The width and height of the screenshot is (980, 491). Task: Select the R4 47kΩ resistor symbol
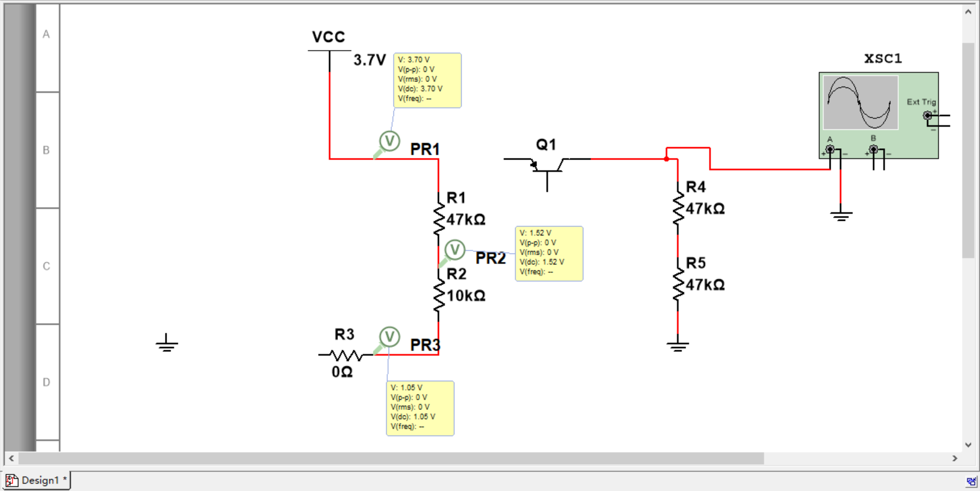pos(678,208)
